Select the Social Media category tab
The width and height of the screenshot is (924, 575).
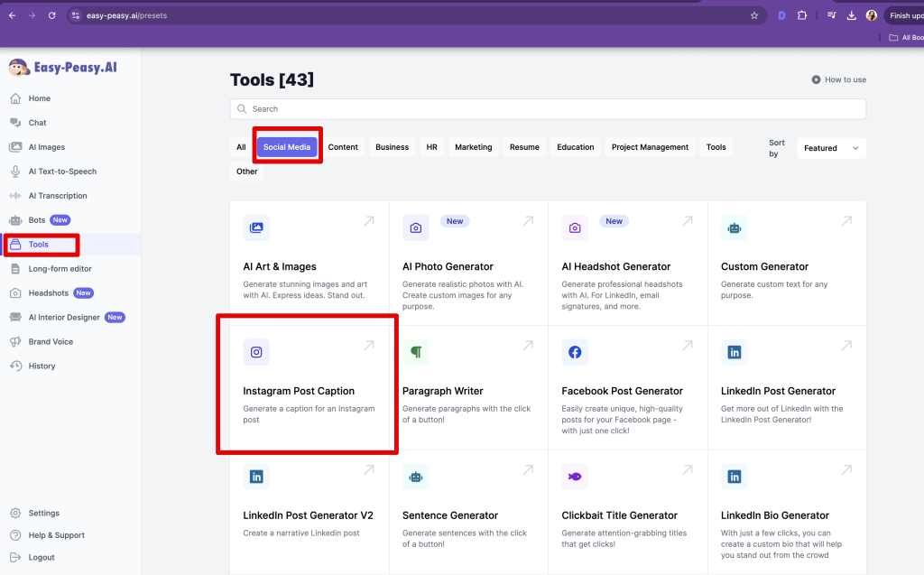287,147
